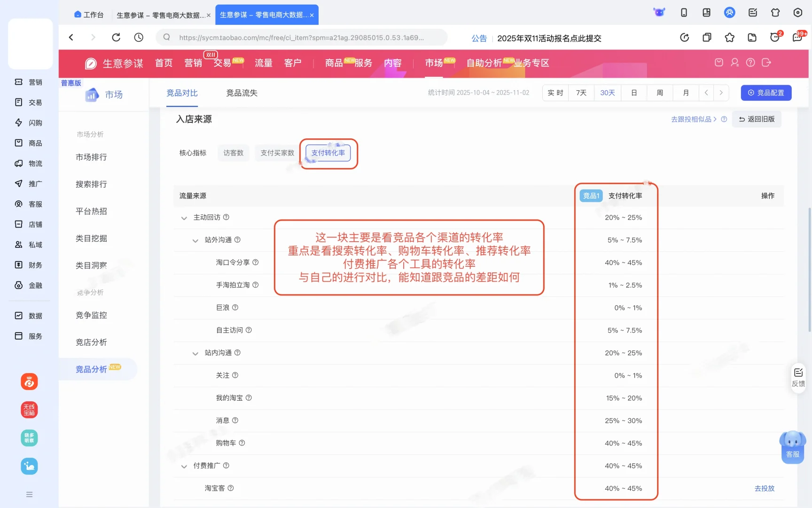Open 推广 in the left sidebar

click(29, 184)
